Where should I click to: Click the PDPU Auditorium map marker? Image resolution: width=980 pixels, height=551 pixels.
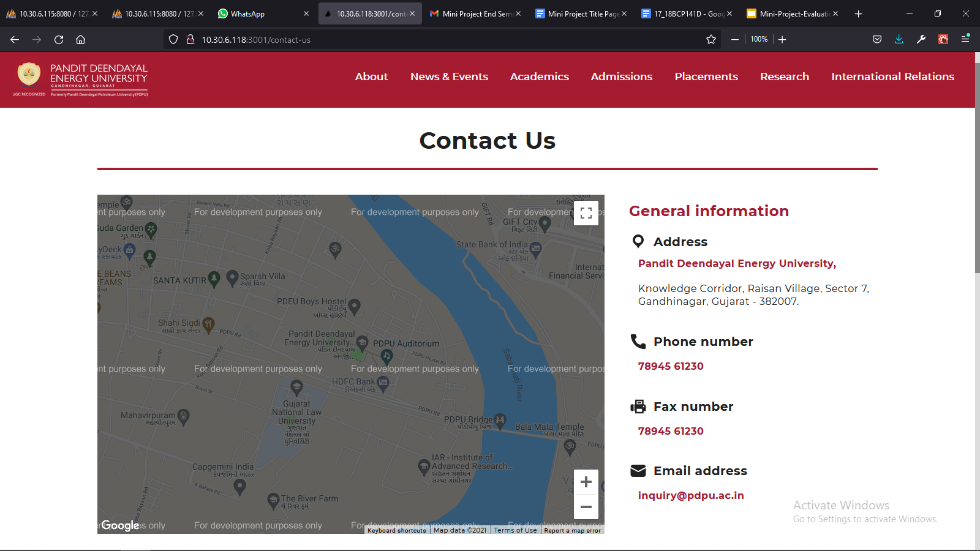(386, 356)
